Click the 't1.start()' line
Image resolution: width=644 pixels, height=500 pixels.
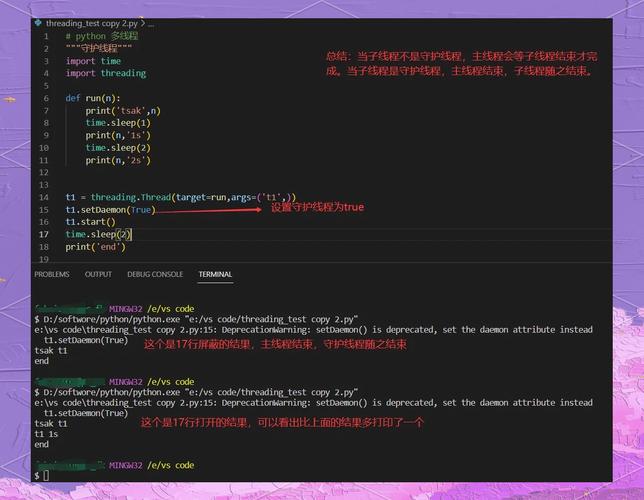(x=90, y=222)
